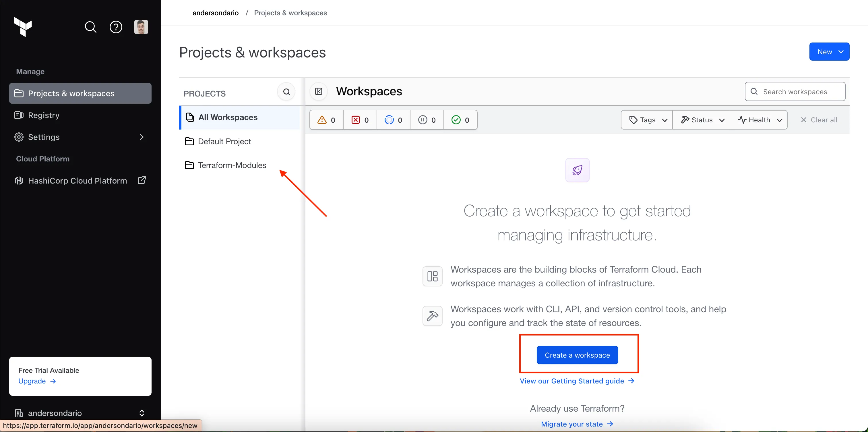
Task: Click the global search icon
Action: (x=90, y=27)
